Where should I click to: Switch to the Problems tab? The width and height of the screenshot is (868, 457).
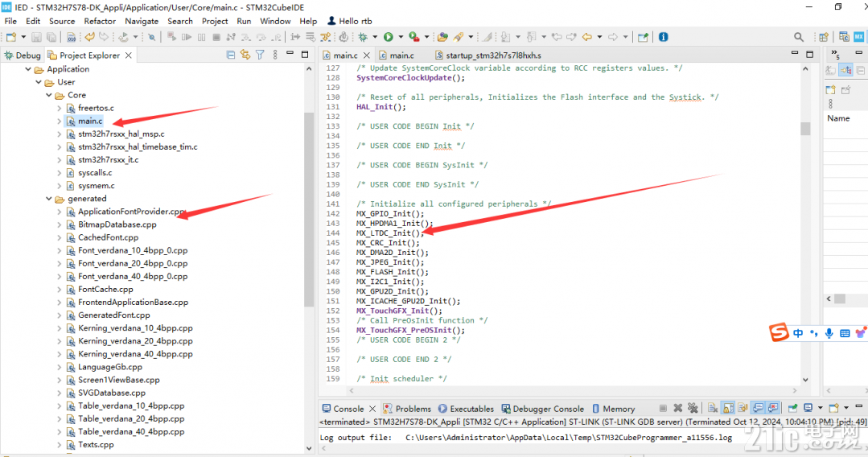pos(407,409)
